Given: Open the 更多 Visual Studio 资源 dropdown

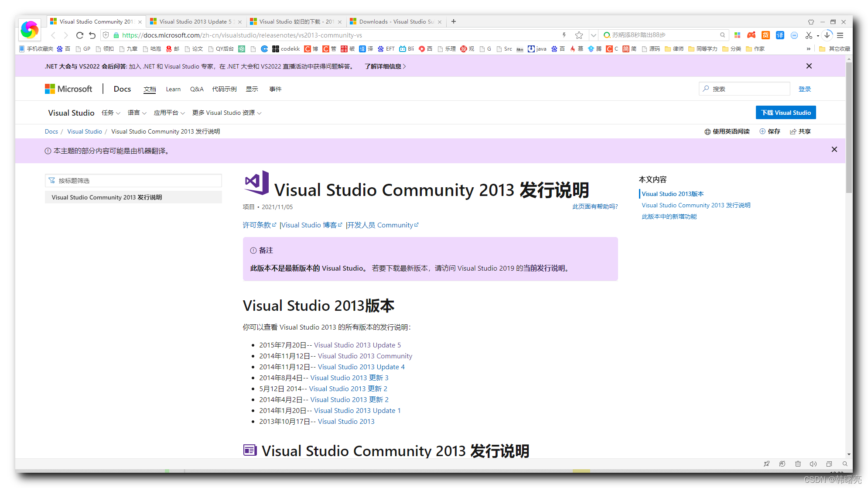Looking at the screenshot, I should [227, 113].
